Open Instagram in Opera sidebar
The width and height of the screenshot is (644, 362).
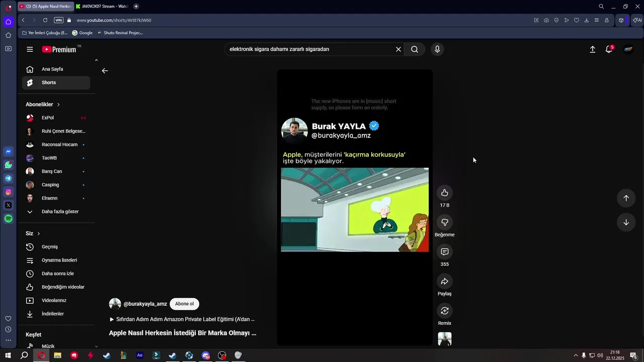tap(9, 192)
